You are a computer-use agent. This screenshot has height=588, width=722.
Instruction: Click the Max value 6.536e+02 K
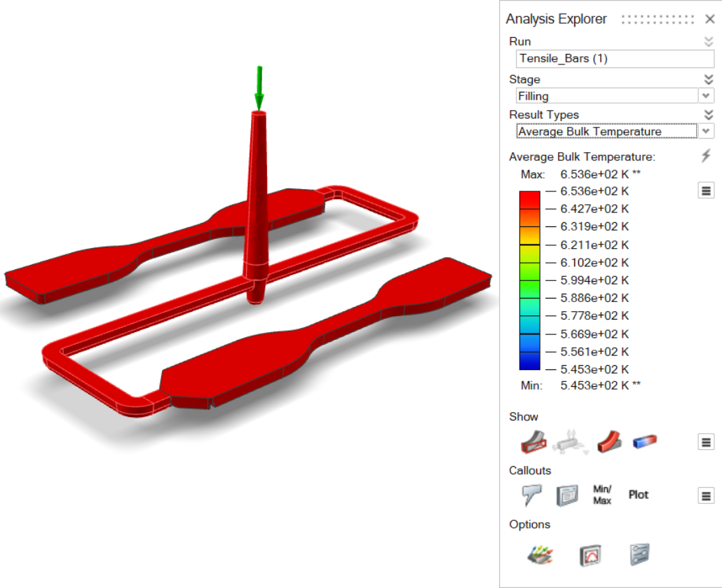coord(594,175)
